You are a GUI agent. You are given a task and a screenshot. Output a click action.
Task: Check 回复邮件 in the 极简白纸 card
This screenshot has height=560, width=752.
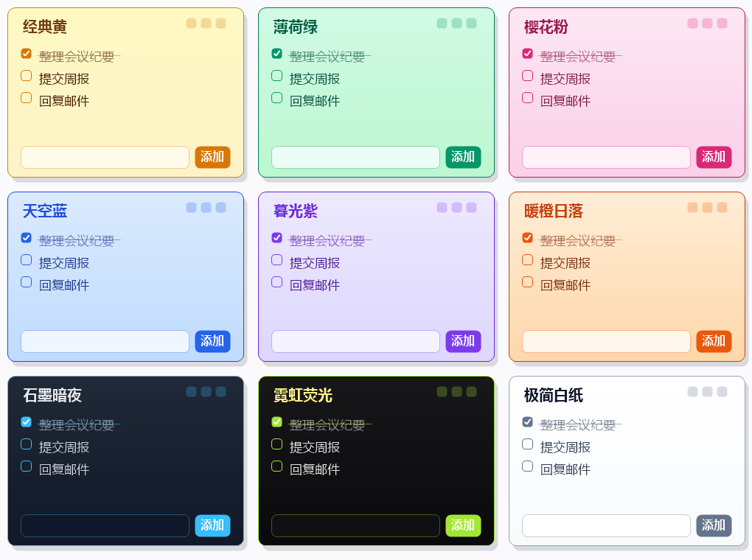click(x=528, y=466)
